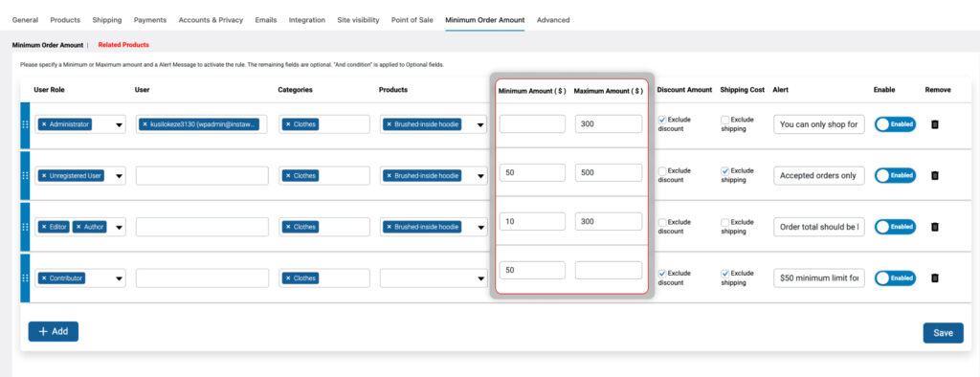Remove the Administrator tag with its x
Viewport: 980px width, 377px height.
(x=44, y=124)
